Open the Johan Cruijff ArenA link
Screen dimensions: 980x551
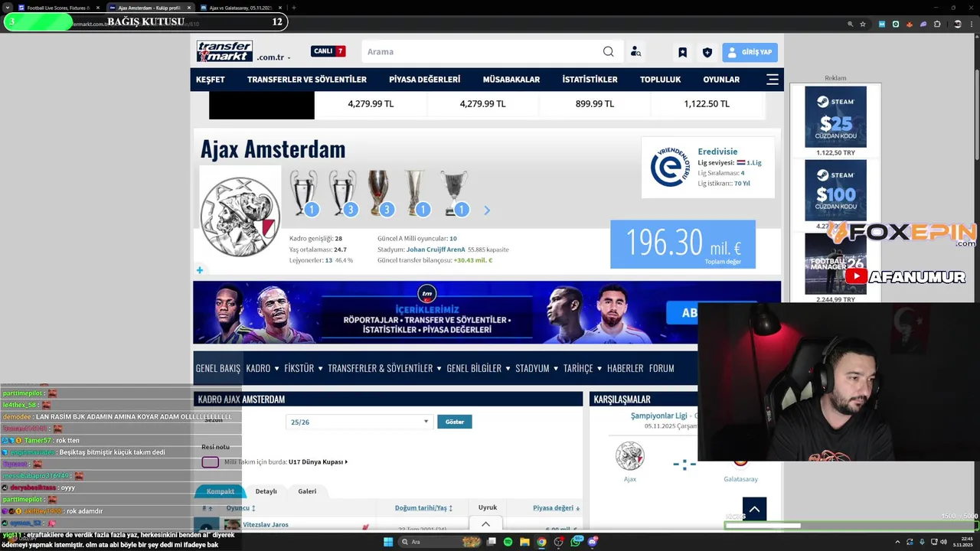pos(436,249)
